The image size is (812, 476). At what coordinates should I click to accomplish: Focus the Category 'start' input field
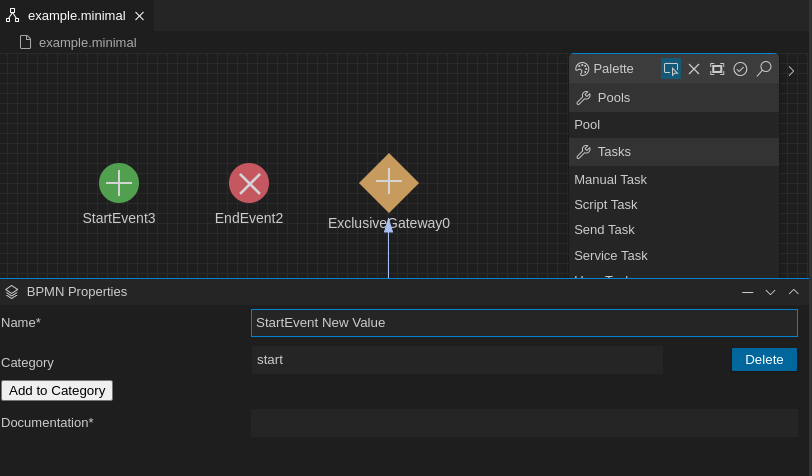(457, 360)
